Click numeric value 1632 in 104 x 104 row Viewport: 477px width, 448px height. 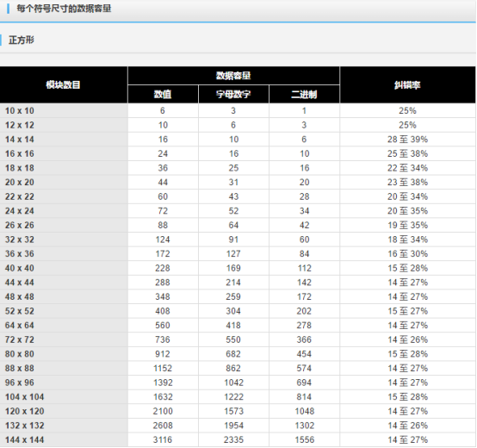(163, 397)
